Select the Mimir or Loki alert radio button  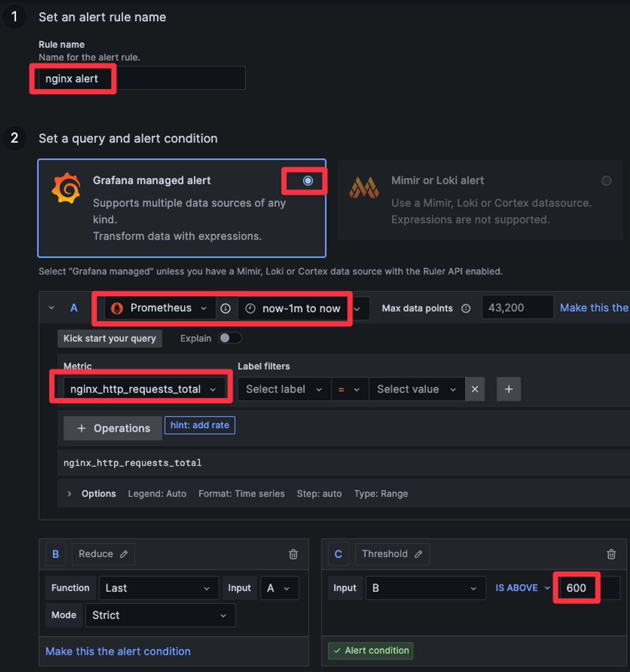pyautogui.click(x=606, y=181)
